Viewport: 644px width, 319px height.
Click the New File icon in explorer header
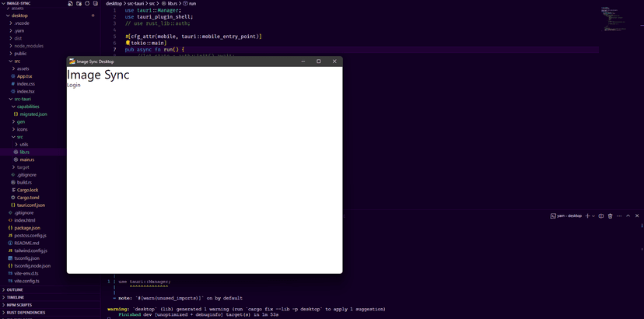point(71,4)
